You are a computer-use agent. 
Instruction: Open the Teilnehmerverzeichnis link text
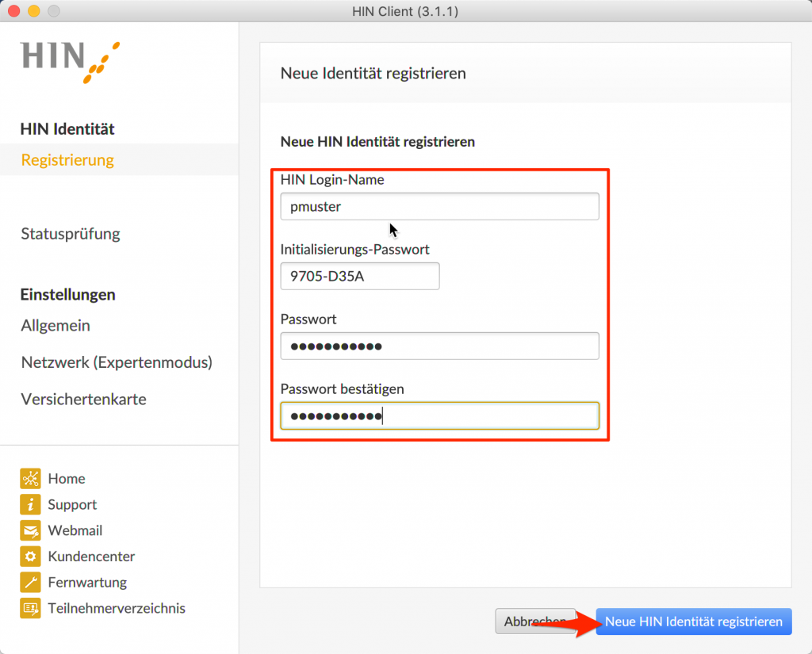click(117, 608)
